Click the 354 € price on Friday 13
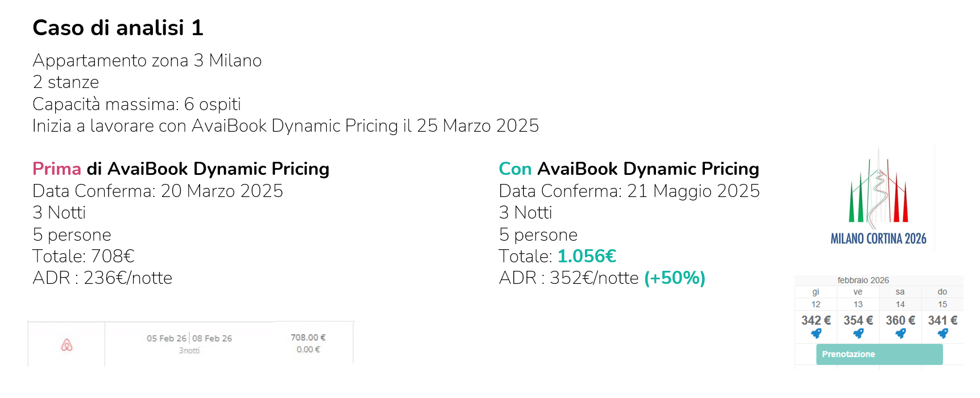 [858, 320]
